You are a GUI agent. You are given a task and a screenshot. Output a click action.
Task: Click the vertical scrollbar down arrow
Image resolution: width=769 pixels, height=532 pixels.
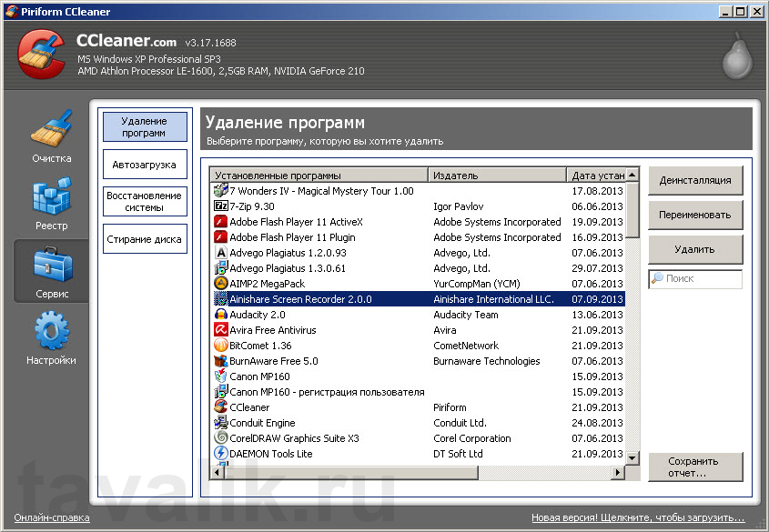point(632,458)
